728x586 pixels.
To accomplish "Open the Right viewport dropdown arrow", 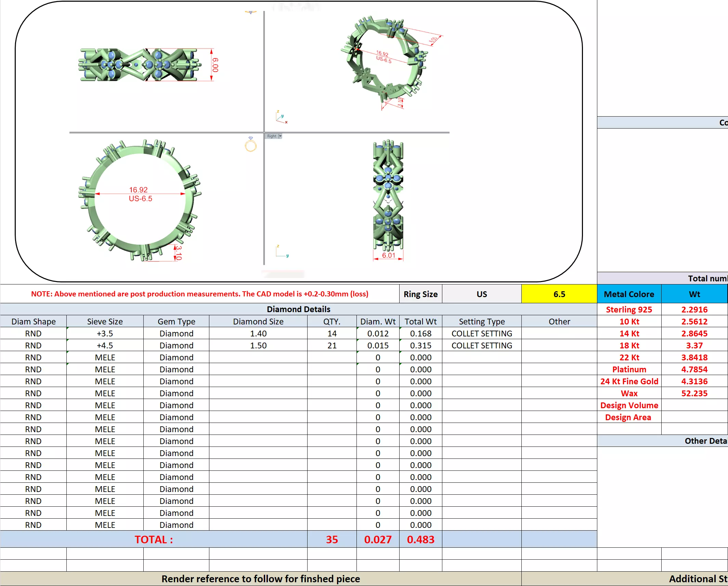I will pos(280,136).
